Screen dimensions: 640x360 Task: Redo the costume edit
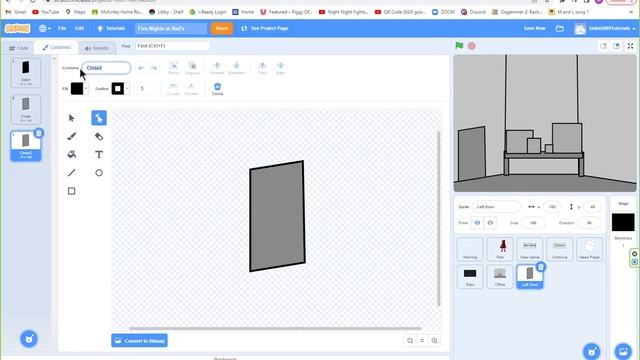coord(154,68)
